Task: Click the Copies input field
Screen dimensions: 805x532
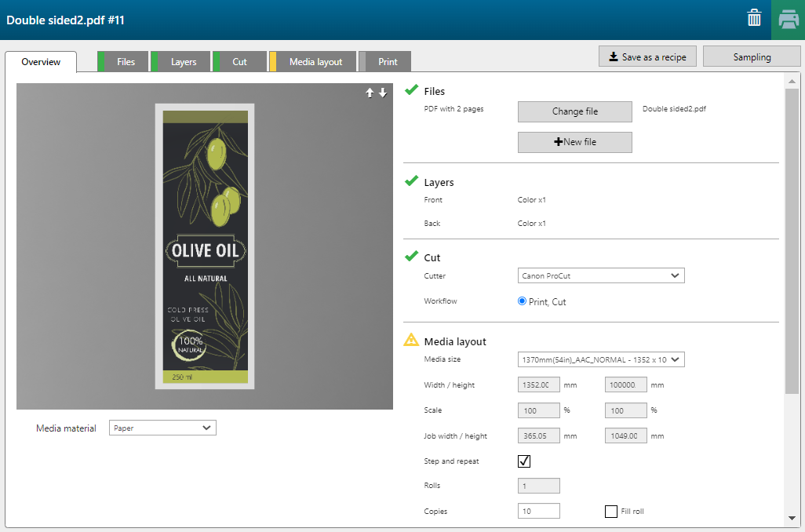Action: tap(538, 512)
